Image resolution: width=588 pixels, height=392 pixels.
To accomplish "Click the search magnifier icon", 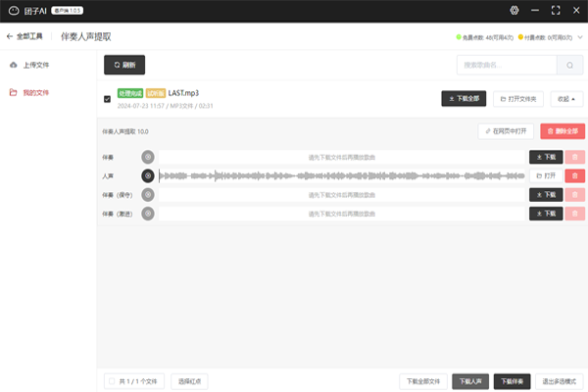I will 570,65.
